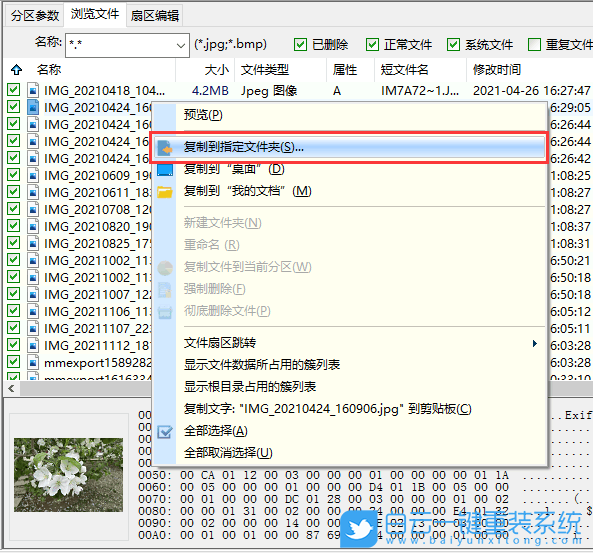Click the white flowers preview thumbnail
This screenshot has height=553, width=593.
tap(68, 475)
